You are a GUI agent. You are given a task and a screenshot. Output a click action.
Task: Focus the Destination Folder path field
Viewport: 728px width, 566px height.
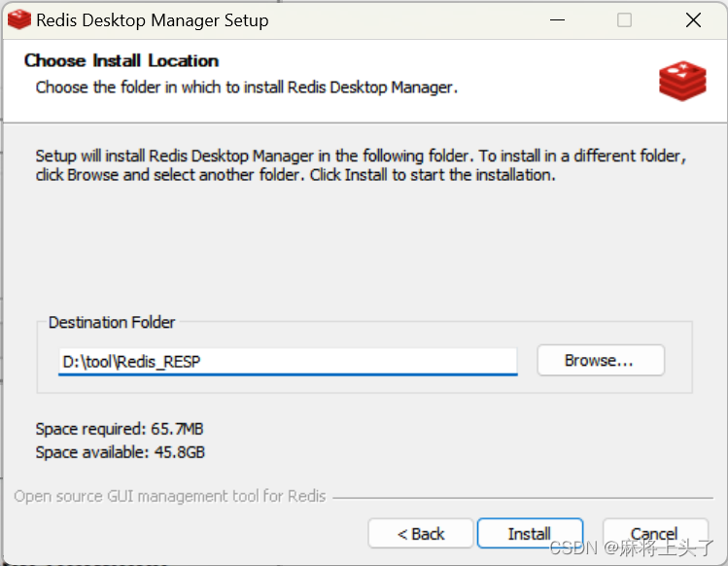click(288, 361)
